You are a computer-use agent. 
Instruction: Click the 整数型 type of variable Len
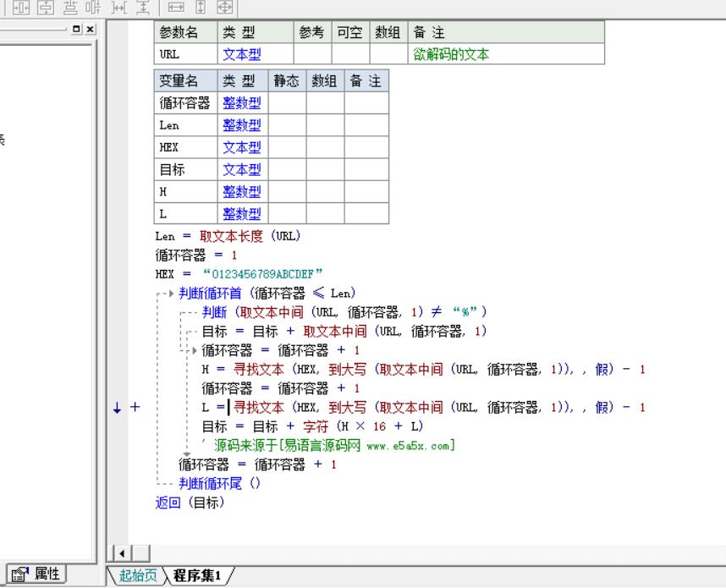(x=242, y=125)
